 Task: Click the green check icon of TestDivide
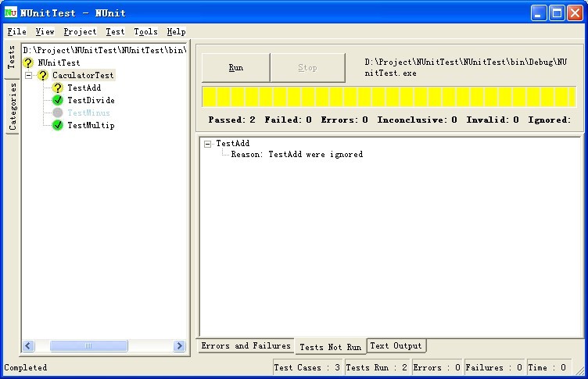tap(58, 101)
